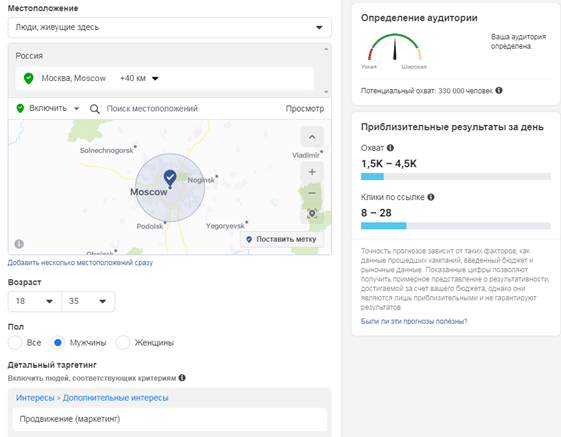Click the 1,5K – 4,5K reach value
The height and width of the screenshot is (437, 561).
coord(389,164)
